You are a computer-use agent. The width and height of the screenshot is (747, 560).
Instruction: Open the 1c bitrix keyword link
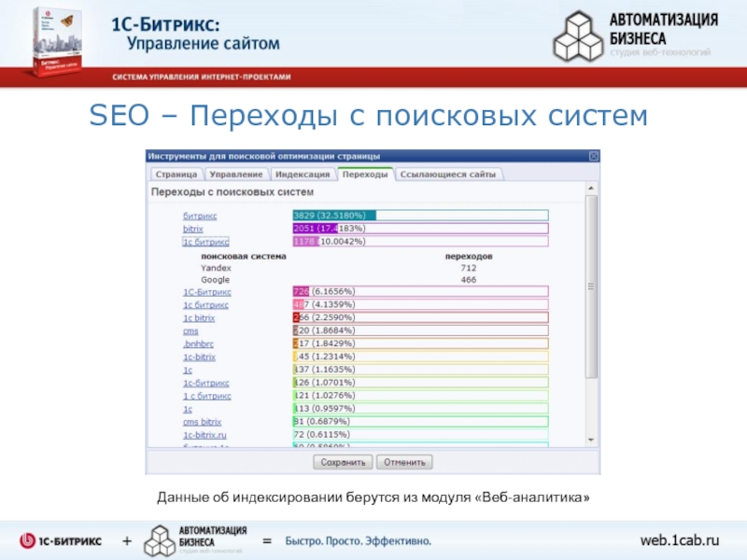click(x=199, y=317)
